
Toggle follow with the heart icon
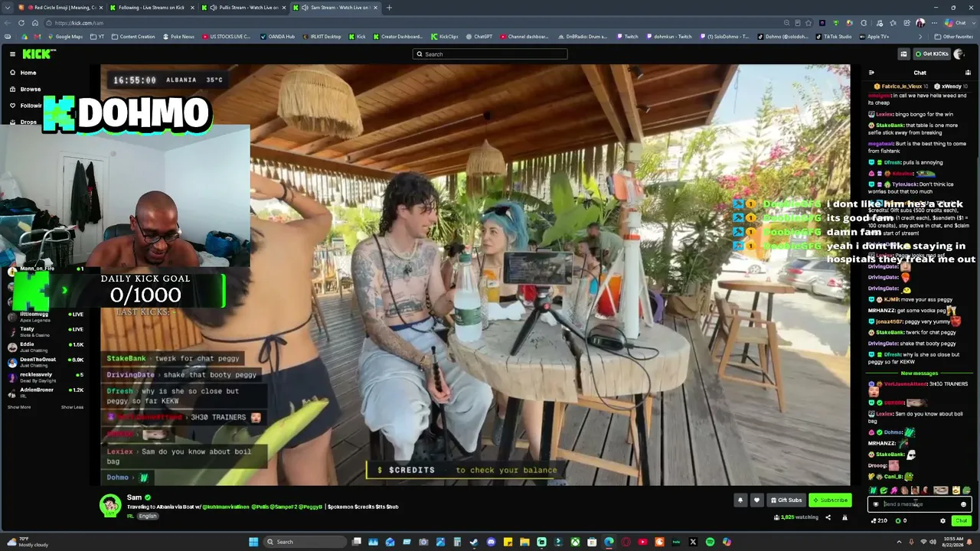[756, 500]
